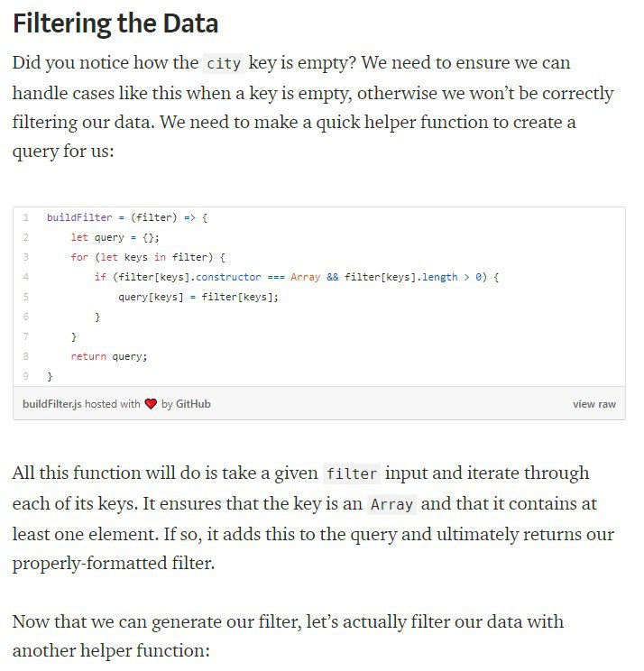Select line number 1 in code gist
This screenshot has width=644, height=671.
(x=26, y=218)
